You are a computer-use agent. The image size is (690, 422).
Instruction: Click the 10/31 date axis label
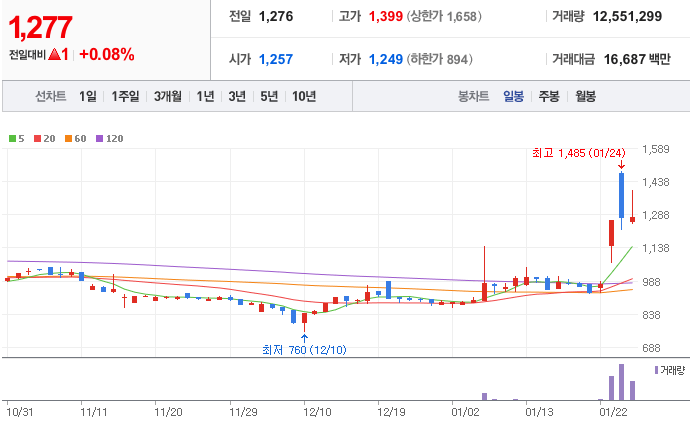pyautogui.click(x=20, y=412)
